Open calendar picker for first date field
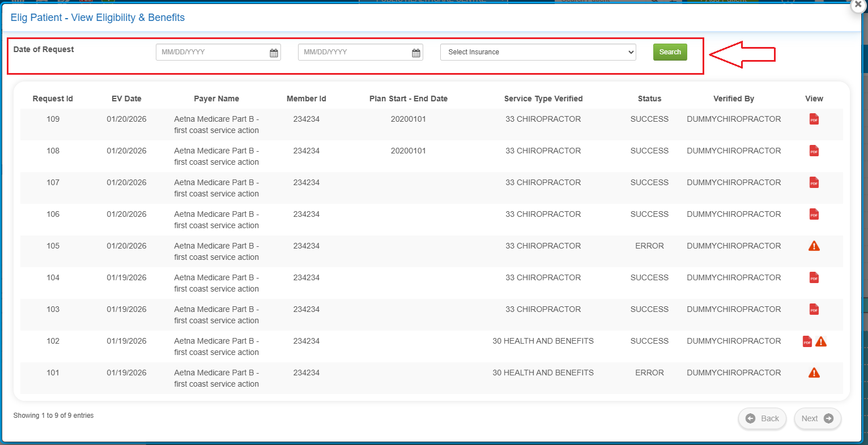 coord(274,53)
